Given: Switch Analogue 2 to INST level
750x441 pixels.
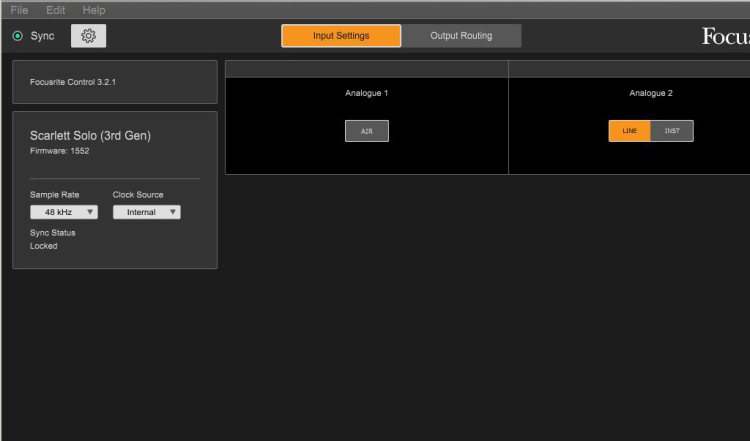Looking at the screenshot, I should [x=671, y=131].
